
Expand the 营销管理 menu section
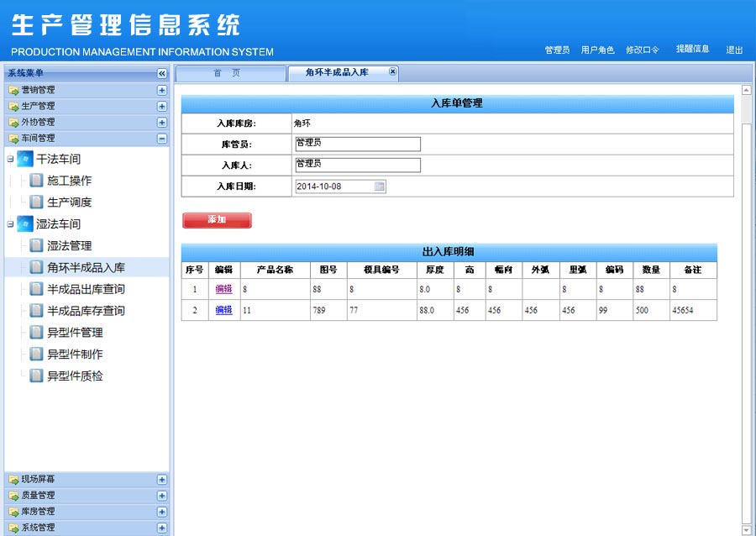coord(162,90)
